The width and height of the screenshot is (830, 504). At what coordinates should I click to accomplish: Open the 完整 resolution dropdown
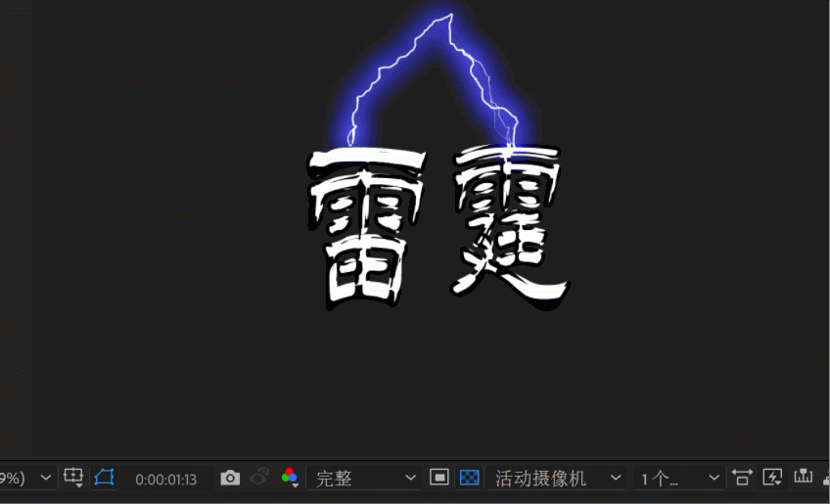pos(365,478)
